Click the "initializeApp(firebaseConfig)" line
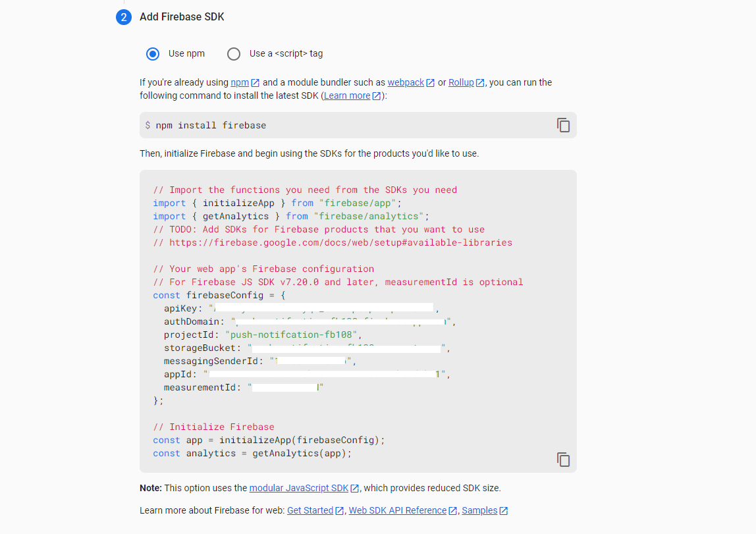Viewport: 756px width, 534px height. coord(269,440)
